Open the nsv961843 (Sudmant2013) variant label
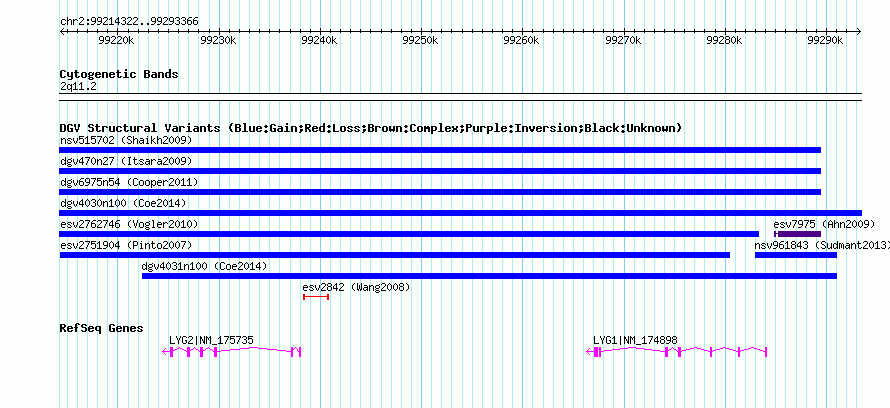This screenshot has width=890, height=408. [x=822, y=245]
